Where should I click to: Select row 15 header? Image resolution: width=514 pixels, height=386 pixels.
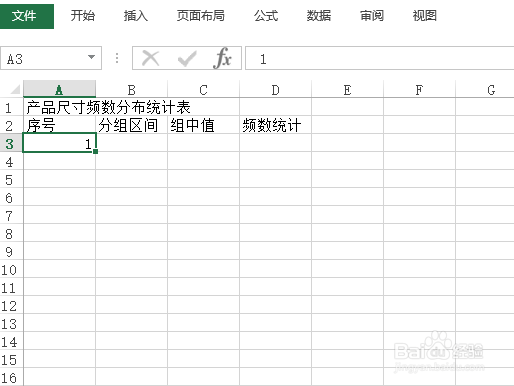(11, 359)
